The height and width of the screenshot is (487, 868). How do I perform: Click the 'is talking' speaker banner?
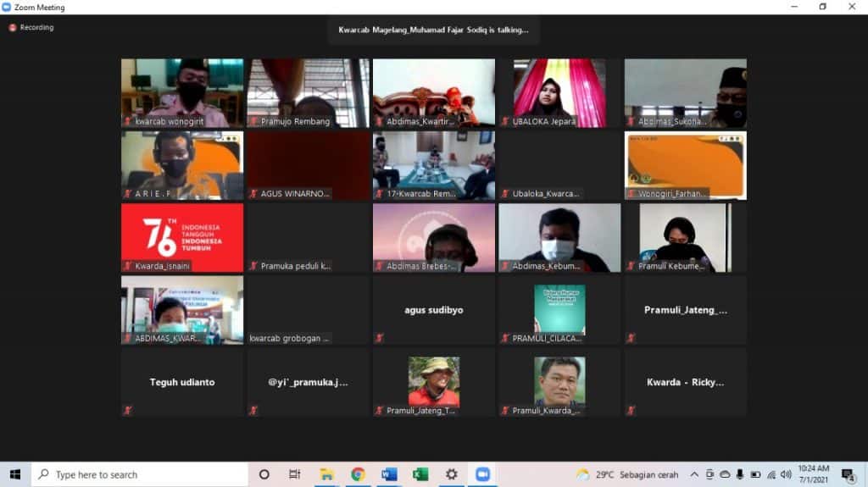tap(433, 30)
